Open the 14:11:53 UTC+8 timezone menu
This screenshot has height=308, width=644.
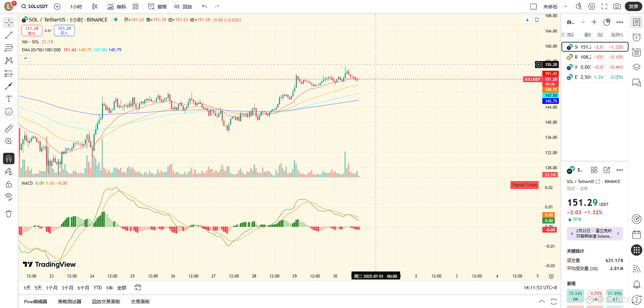coord(540,288)
